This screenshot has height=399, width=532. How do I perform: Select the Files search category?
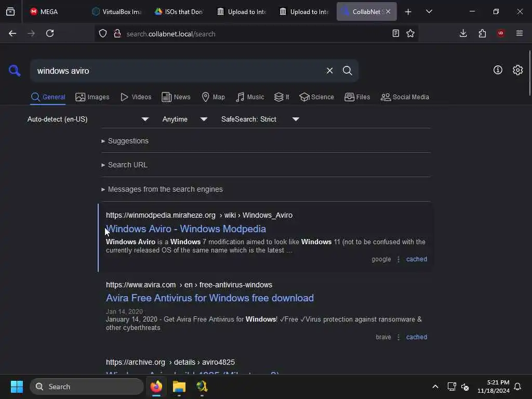coord(357,97)
